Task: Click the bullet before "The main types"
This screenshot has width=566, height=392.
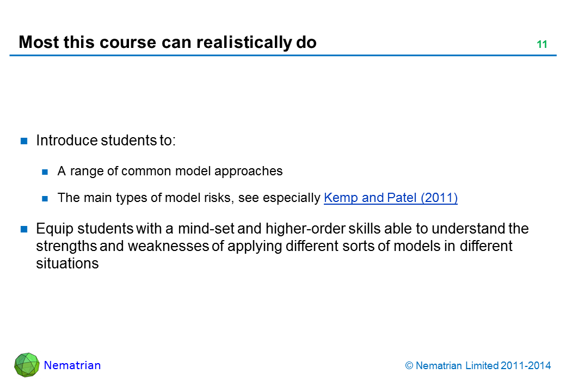Action: click(46, 199)
